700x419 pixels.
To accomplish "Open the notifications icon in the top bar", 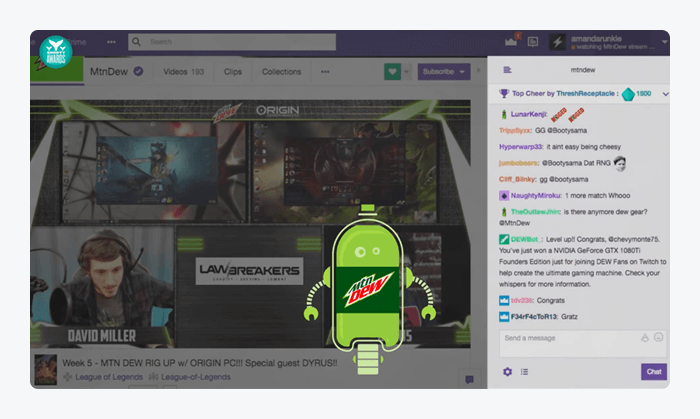I will coord(533,42).
